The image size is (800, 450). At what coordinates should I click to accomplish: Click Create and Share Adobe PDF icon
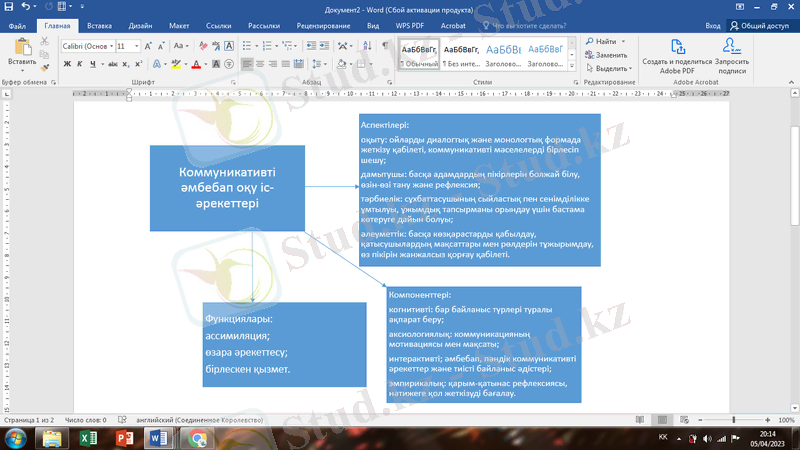(677, 52)
